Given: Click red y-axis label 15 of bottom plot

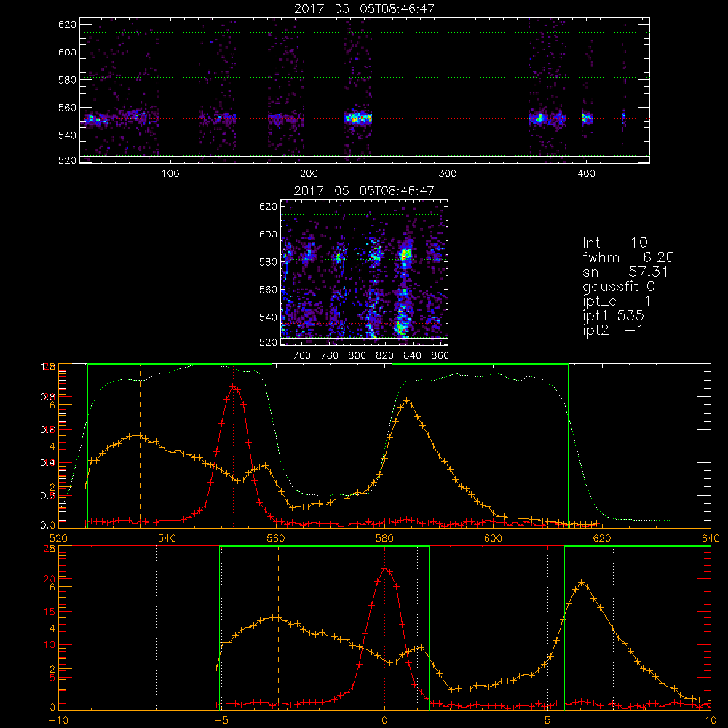Looking at the screenshot, I should [50, 612].
